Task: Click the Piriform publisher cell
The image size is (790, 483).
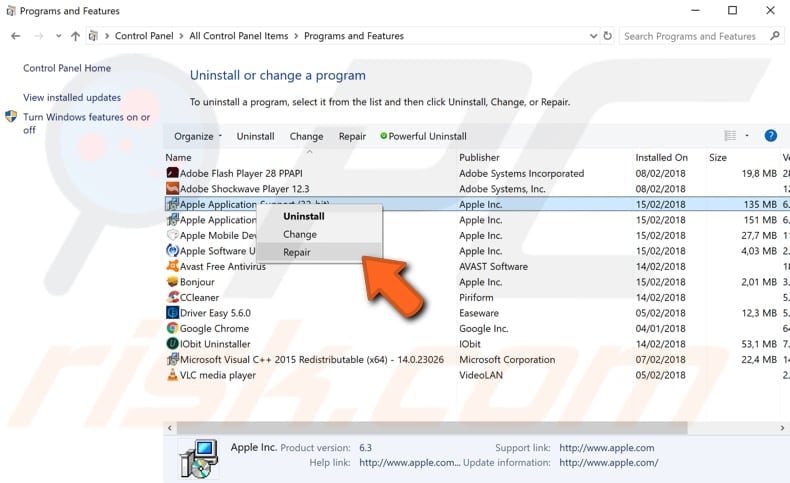Action: pyautogui.click(x=476, y=297)
